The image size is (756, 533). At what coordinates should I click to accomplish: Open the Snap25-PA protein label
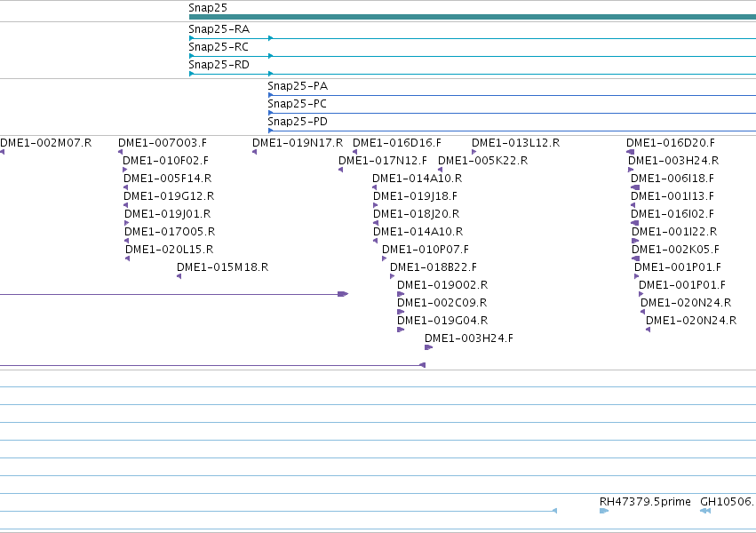(x=298, y=86)
